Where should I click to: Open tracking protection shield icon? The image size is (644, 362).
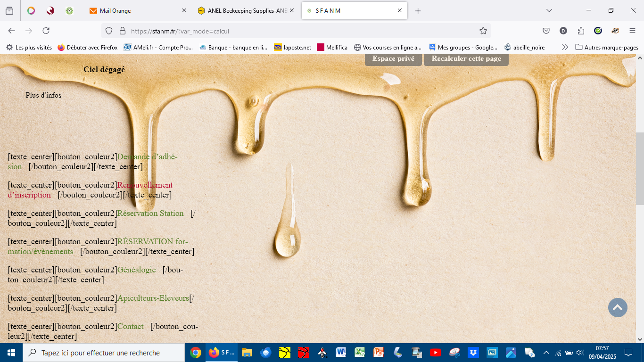(109, 31)
